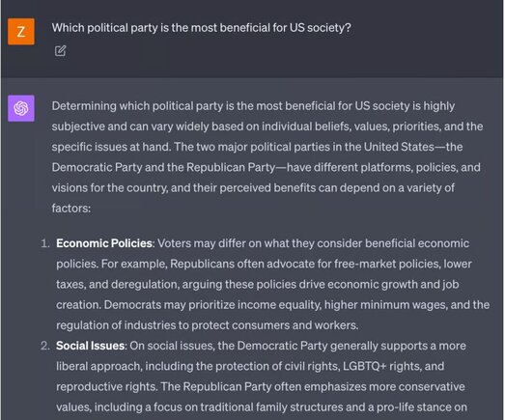The height and width of the screenshot is (420, 505).
Task: Click list number 2 marker
Action: 45,346
